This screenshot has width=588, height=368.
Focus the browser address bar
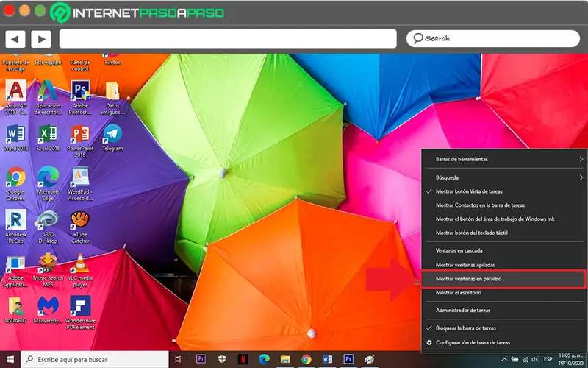(x=228, y=39)
